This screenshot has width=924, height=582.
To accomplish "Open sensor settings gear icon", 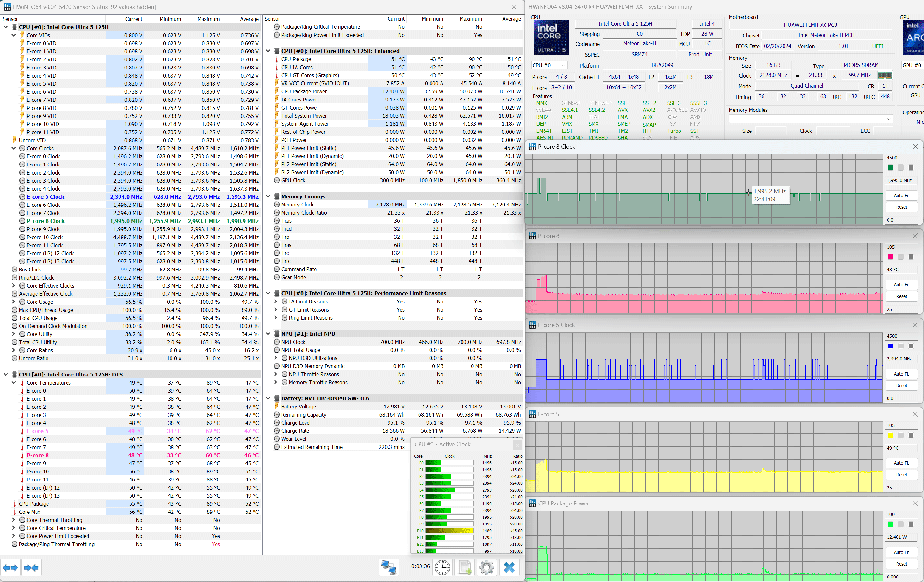I will (487, 567).
